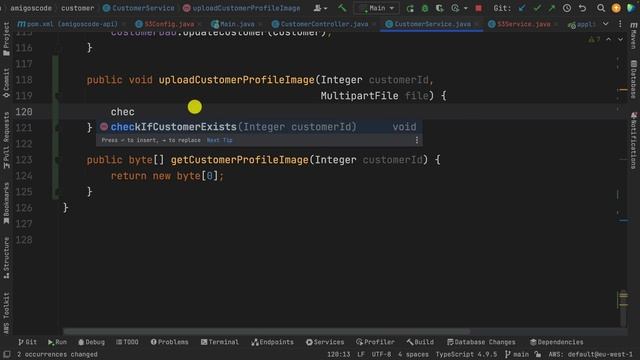
Task: Open the Database tool window
Action: [x=633, y=79]
